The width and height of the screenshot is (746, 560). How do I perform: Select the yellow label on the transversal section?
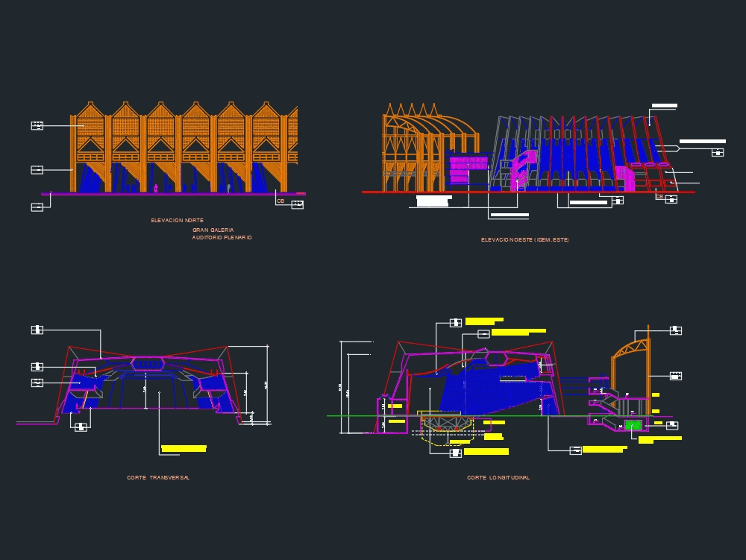pyautogui.click(x=182, y=447)
